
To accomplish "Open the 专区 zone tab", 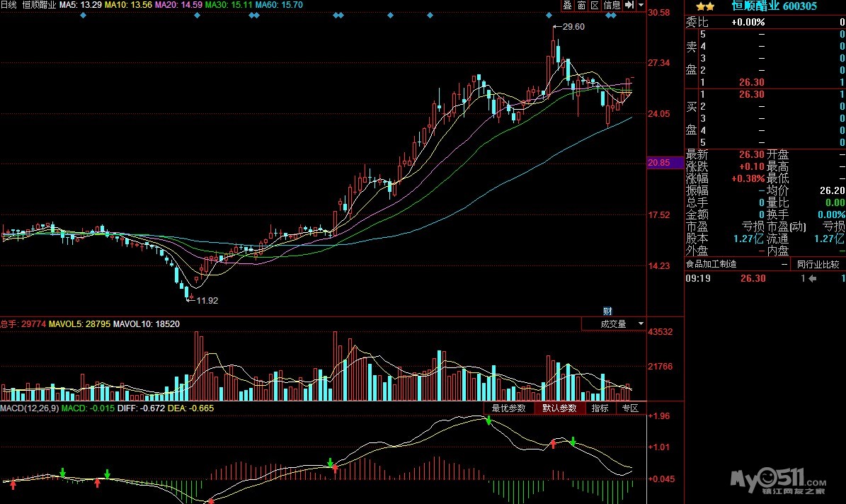I will tap(629, 408).
